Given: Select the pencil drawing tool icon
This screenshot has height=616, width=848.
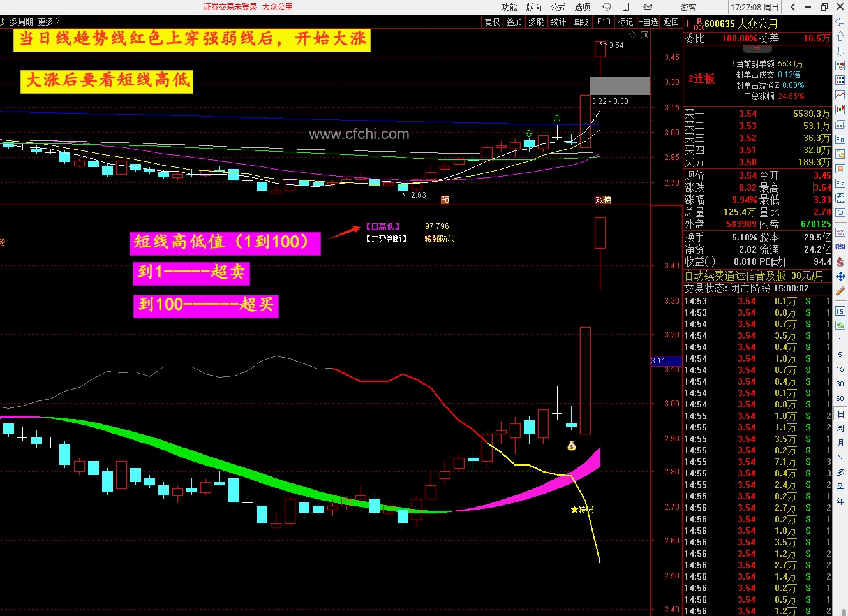Looking at the screenshot, I should point(840,291).
